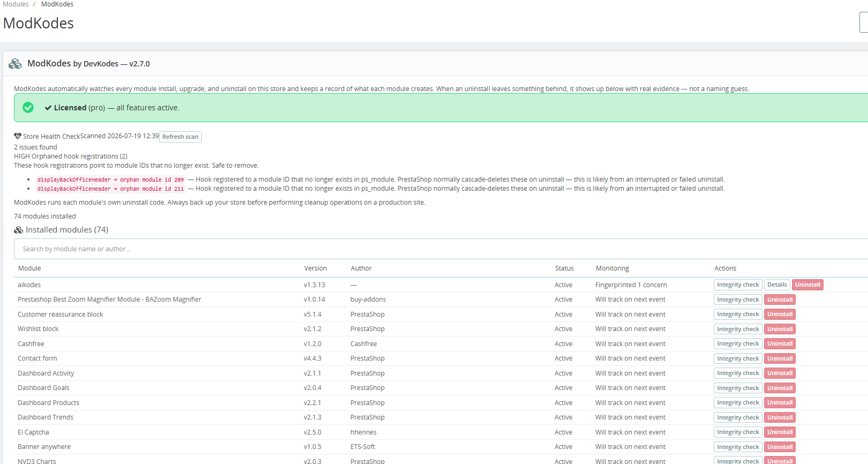Run Integrity check for Dashboard Products
The width and height of the screenshot is (868, 464).
[x=738, y=403]
